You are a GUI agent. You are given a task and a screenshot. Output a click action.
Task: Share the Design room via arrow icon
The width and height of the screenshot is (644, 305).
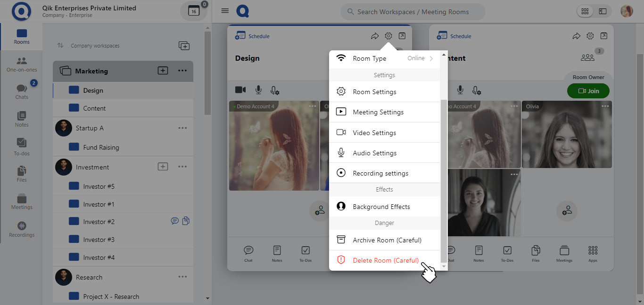(375, 36)
